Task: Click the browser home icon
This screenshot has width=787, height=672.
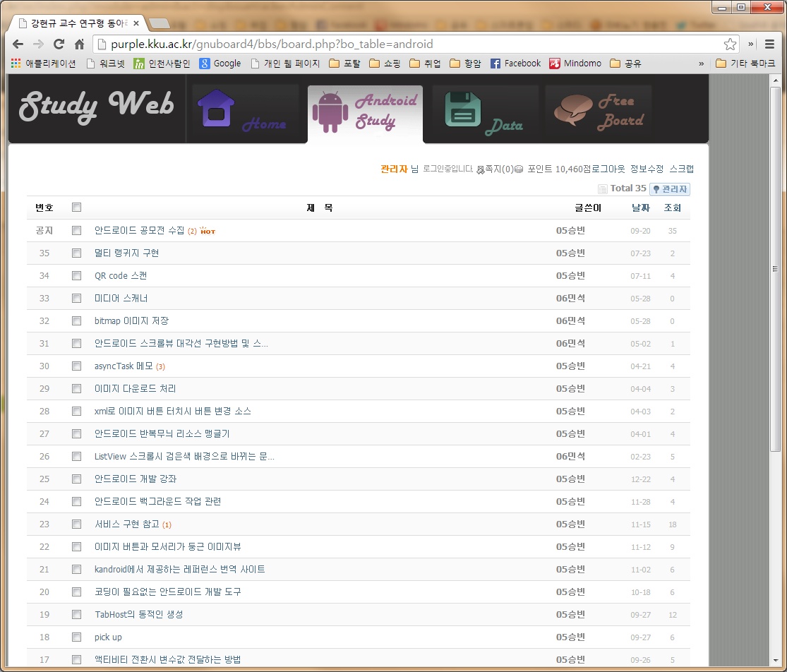Action: (80, 44)
